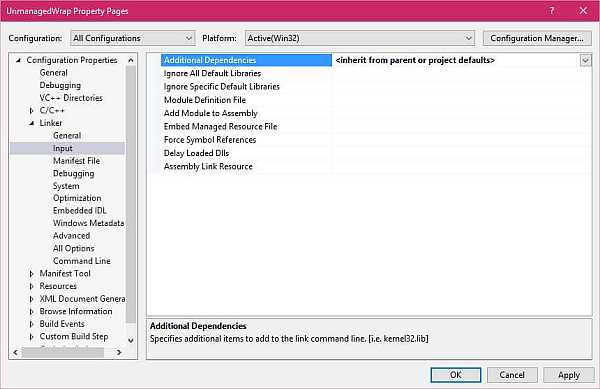
Task: Apply the property changes
Action: point(569,375)
